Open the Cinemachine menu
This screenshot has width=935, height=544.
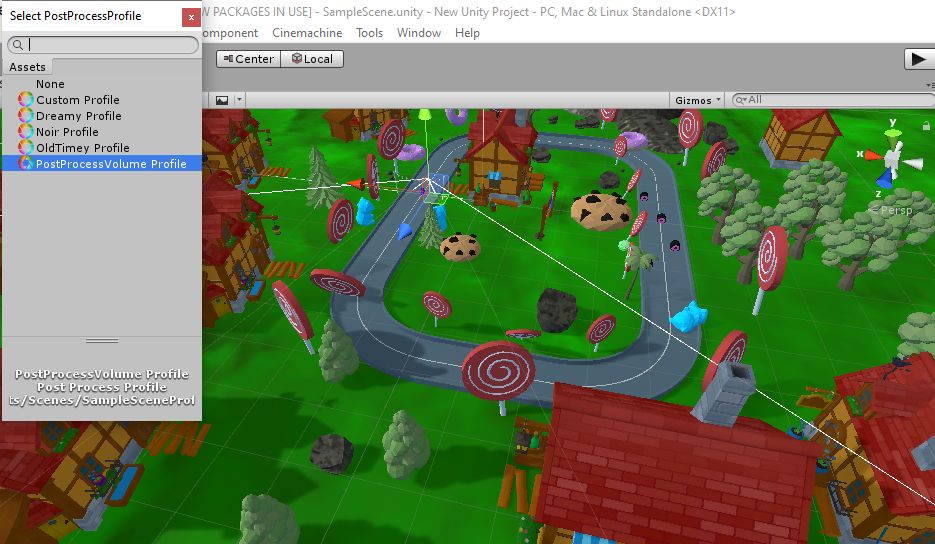[307, 33]
